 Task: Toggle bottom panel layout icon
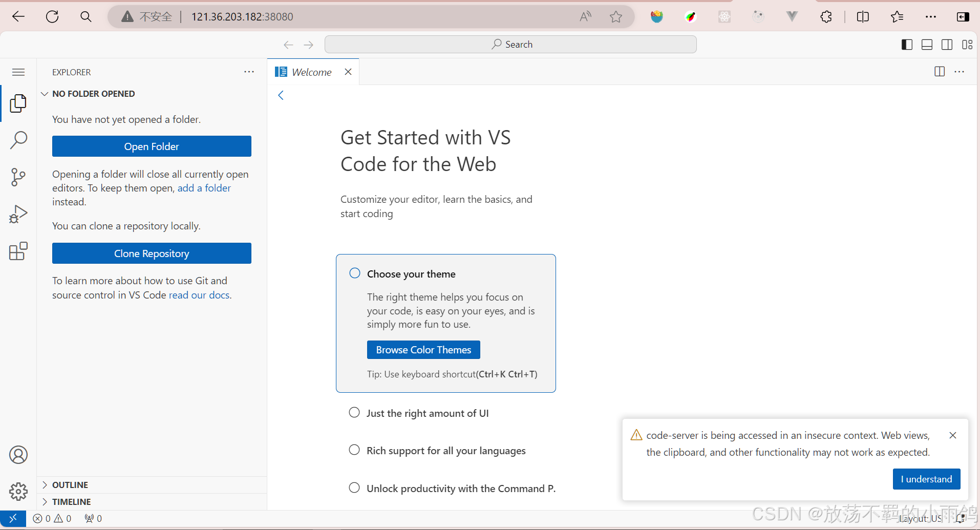point(927,45)
